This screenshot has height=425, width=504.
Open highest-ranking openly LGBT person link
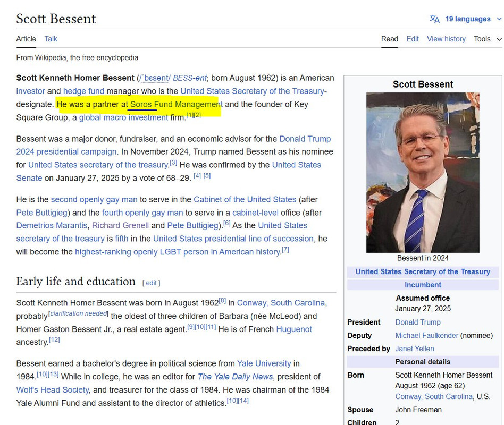point(178,252)
